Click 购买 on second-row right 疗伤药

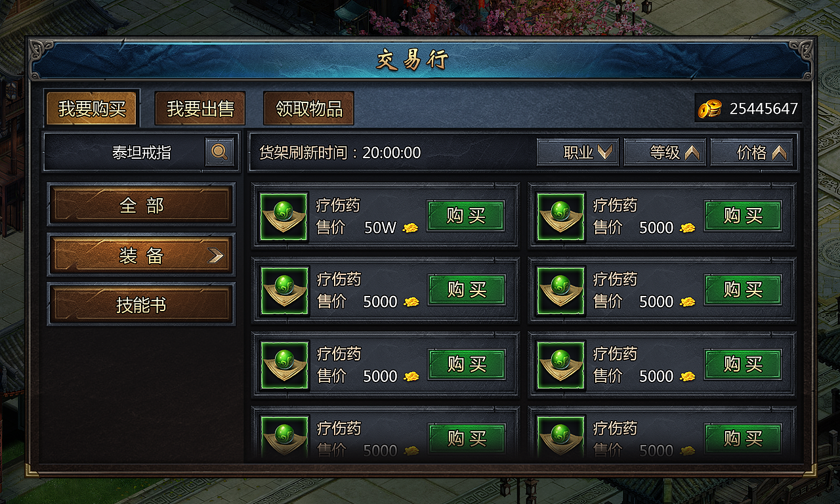pos(743,290)
